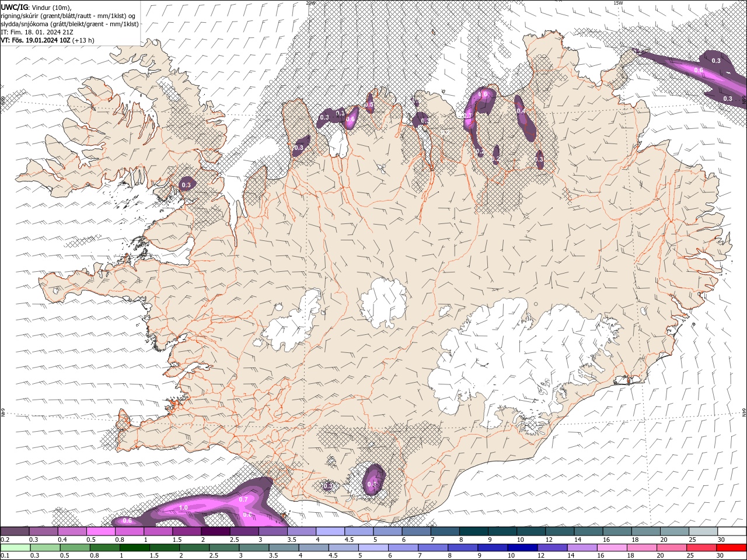This screenshot has height=560, width=747.
Task: Select the 0.2–0.3 dark mauve swatch, upper scale
Action: point(15,531)
